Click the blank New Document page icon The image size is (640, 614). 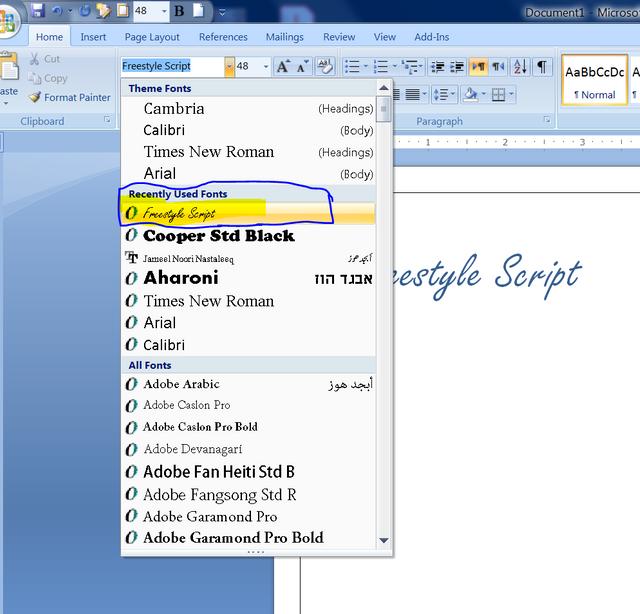[x=198, y=11]
